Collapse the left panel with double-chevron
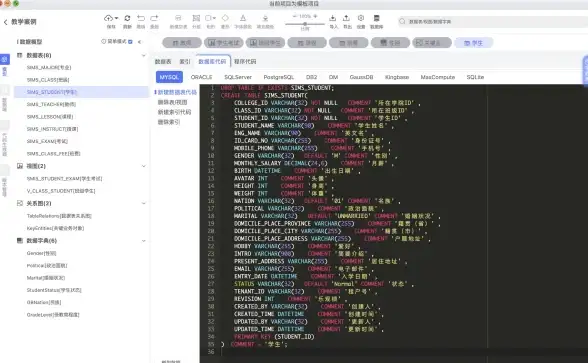 (x=140, y=42)
